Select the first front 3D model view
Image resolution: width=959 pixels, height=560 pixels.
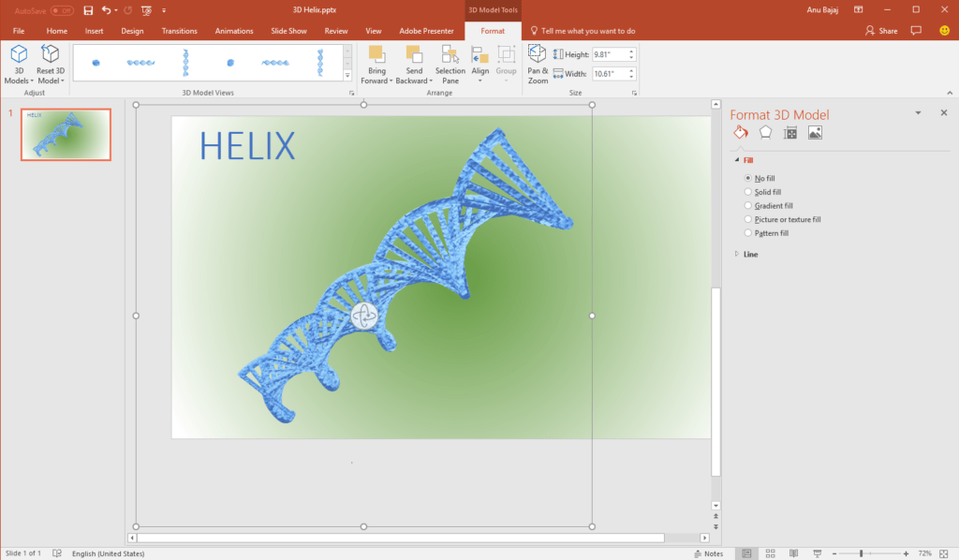coord(96,63)
